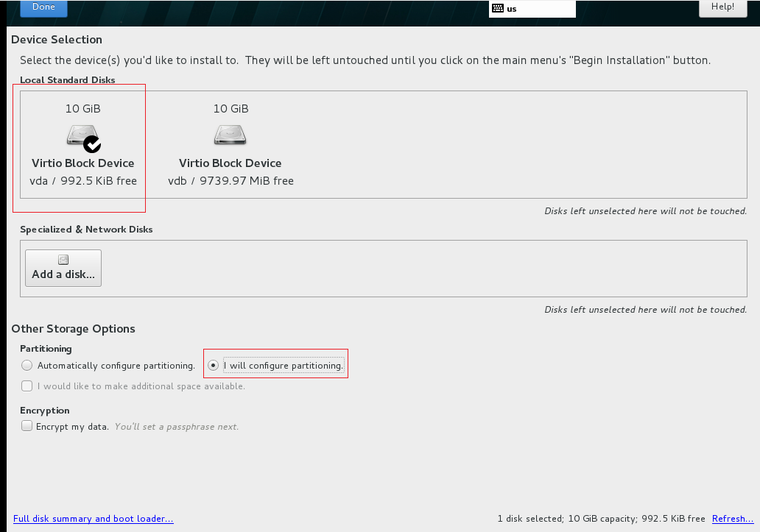Click vdb 'Virtio Block Device' name
Image resolution: width=760 pixels, height=532 pixels.
[231, 163]
